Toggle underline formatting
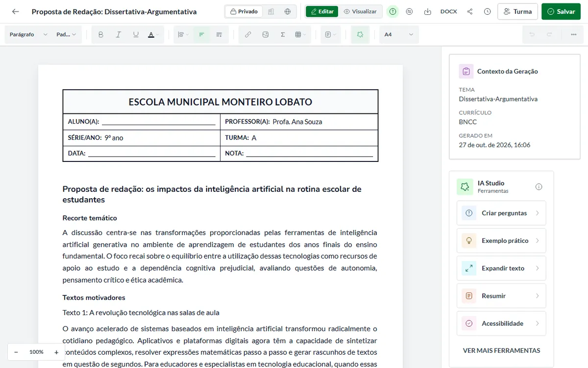 (x=136, y=35)
